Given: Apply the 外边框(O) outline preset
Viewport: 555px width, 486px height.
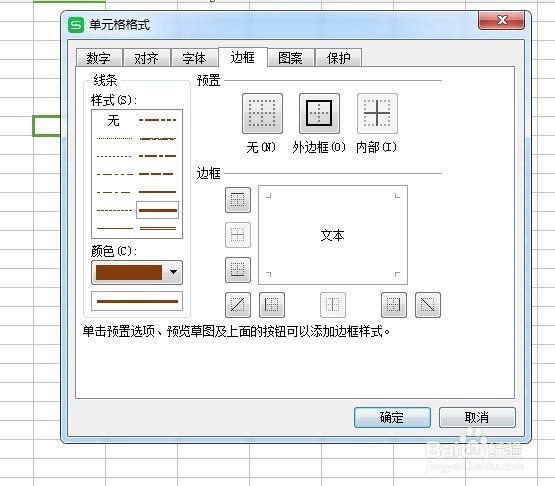Looking at the screenshot, I should pos(319,113).
